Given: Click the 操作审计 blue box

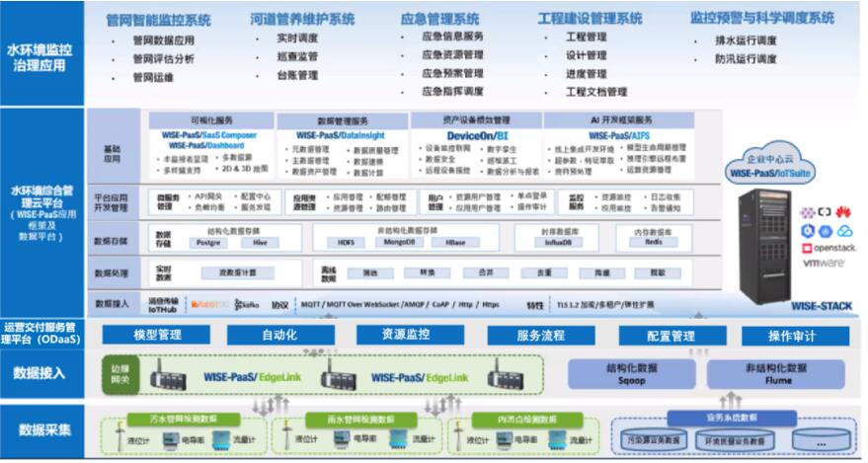Looking at the screenshot, I should [x=795, y=336].
